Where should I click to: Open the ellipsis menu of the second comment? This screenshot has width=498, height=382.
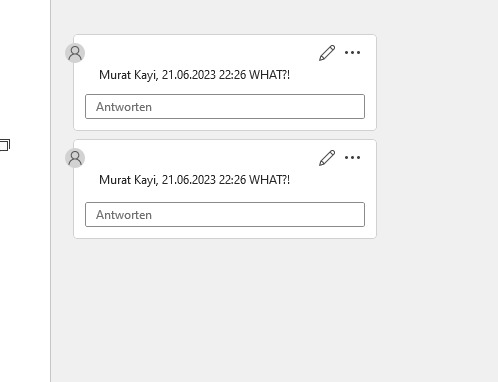point(352,158)
